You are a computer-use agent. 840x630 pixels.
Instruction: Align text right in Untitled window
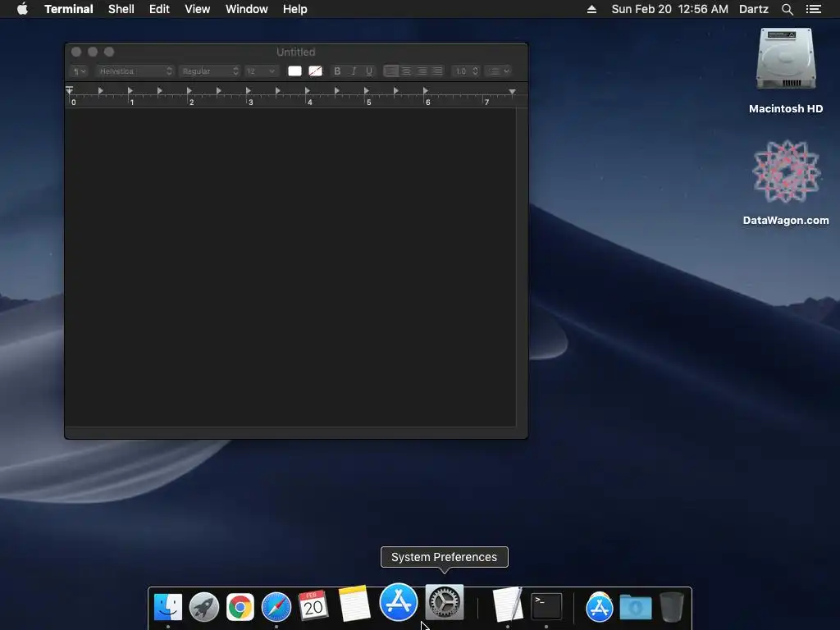coord(422,71)
